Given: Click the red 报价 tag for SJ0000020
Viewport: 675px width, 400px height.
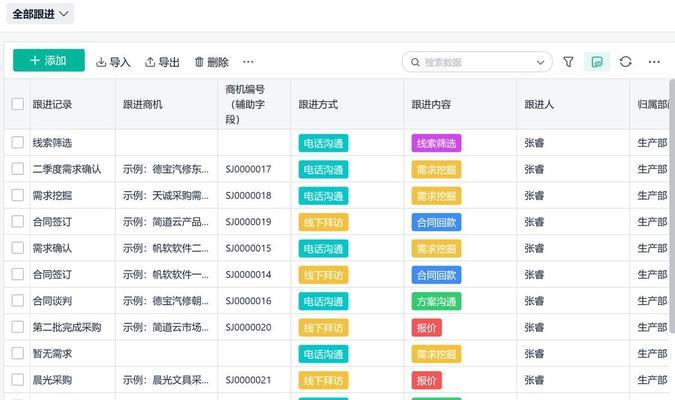Looking at the screenshot, I should click(427, 328).
